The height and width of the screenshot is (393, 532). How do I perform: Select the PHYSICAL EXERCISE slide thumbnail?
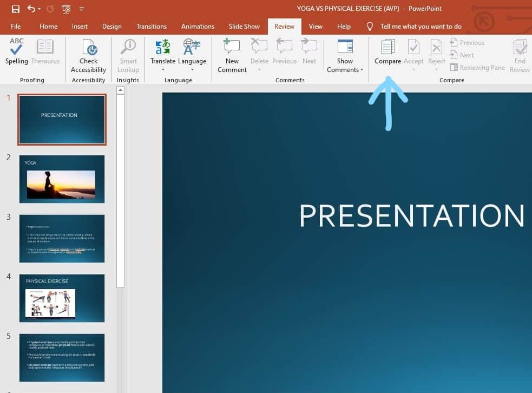[62, 298]
